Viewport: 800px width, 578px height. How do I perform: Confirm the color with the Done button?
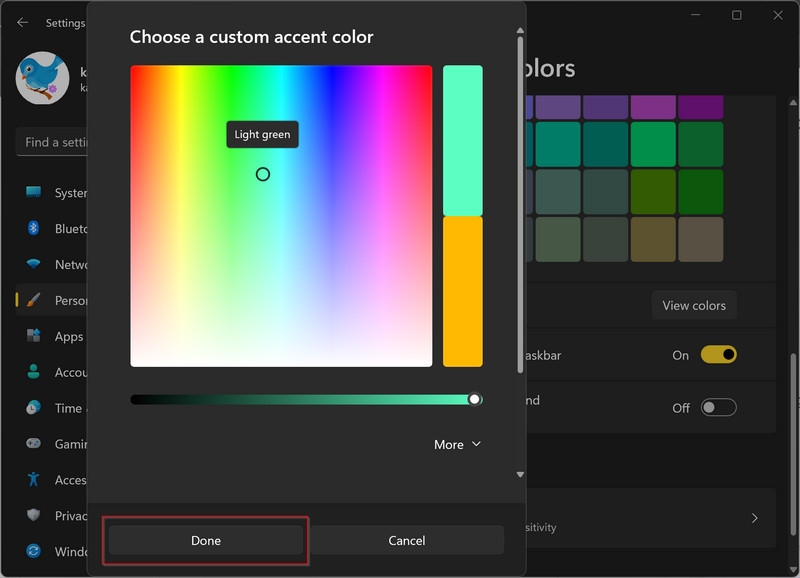click(x=206, y=540)
